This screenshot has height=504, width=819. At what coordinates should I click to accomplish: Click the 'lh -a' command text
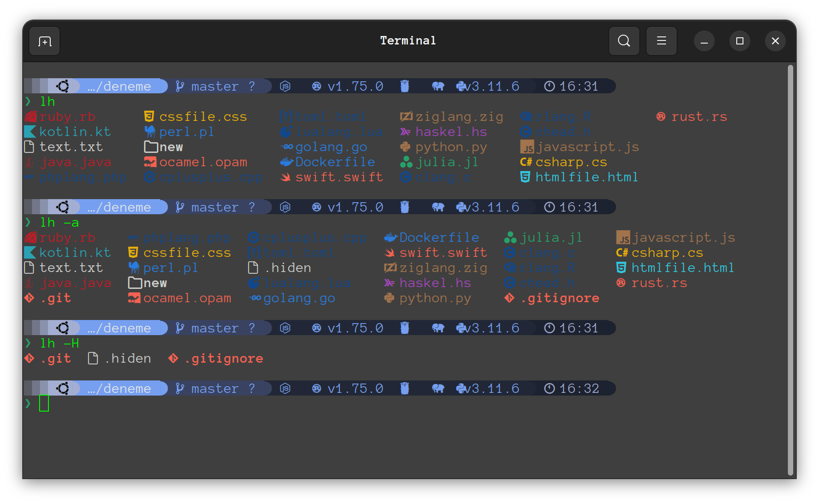pyautogui.click(x=60, y=222)
